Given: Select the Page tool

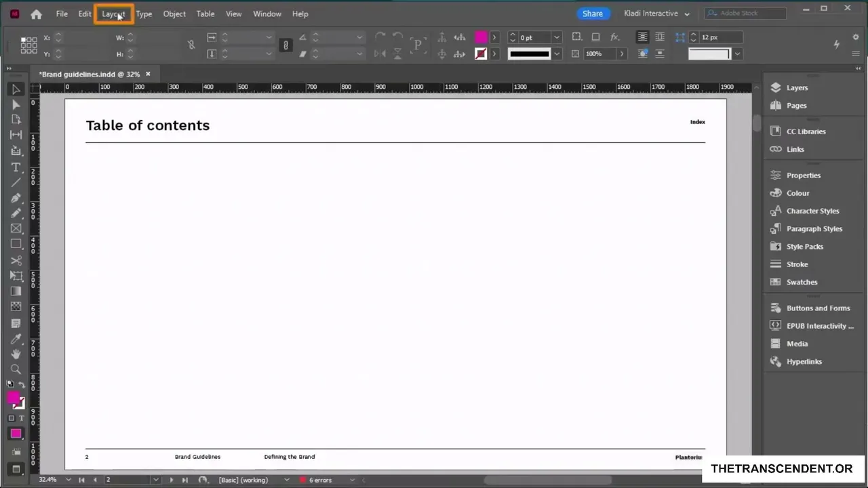Looking at the screenshot, I should click(x=16, y=120).
